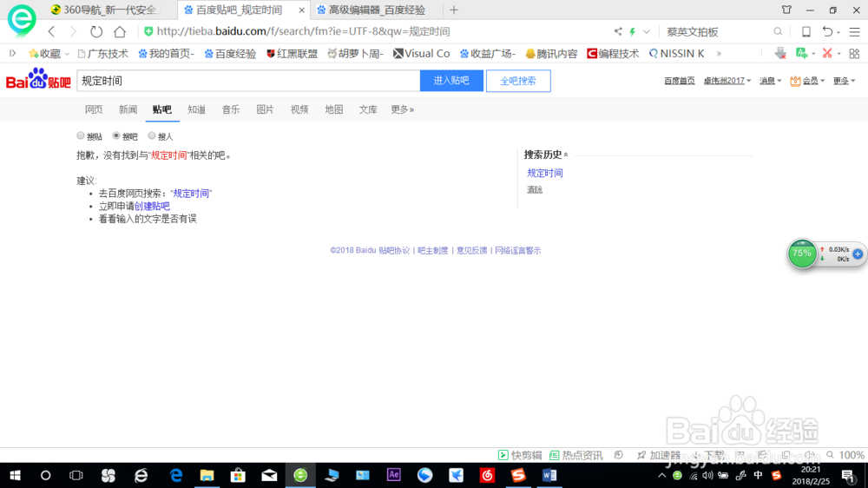This screenshot has height=488, width=868.
Task: Click the 进入贴吧 button
Action: coord(451,81)
